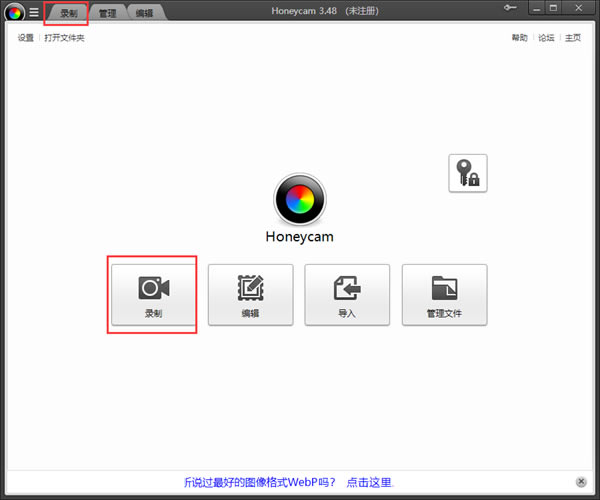Switch to the 管理 tab

tap(107, 13)
